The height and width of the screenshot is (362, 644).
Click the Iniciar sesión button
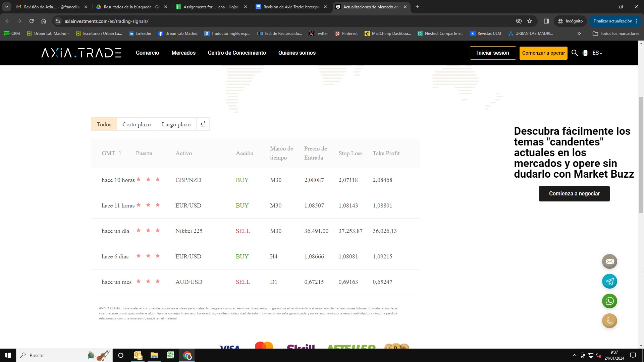pos(493,53)
